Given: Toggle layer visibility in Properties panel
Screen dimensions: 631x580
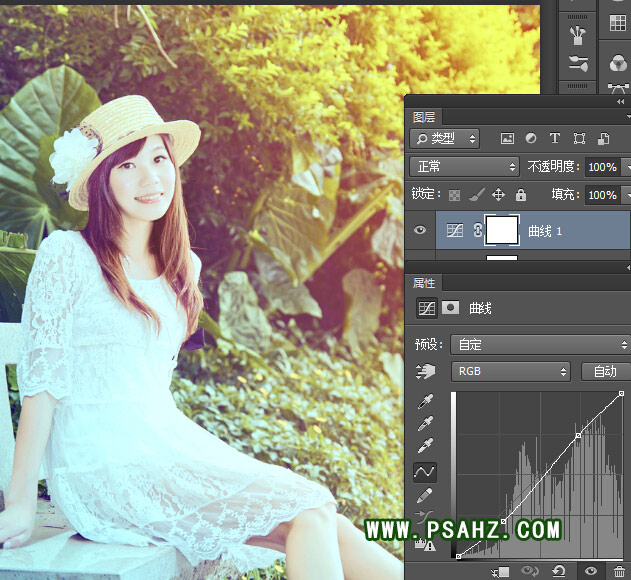Looking at the screenshot, I should (x=591, y=571).
